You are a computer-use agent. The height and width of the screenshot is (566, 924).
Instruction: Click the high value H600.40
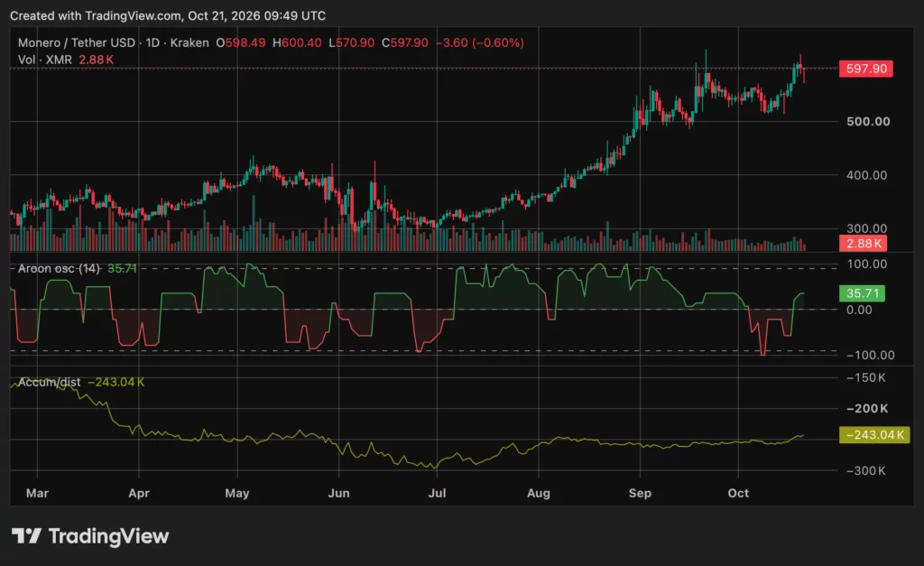click(297, 42)
